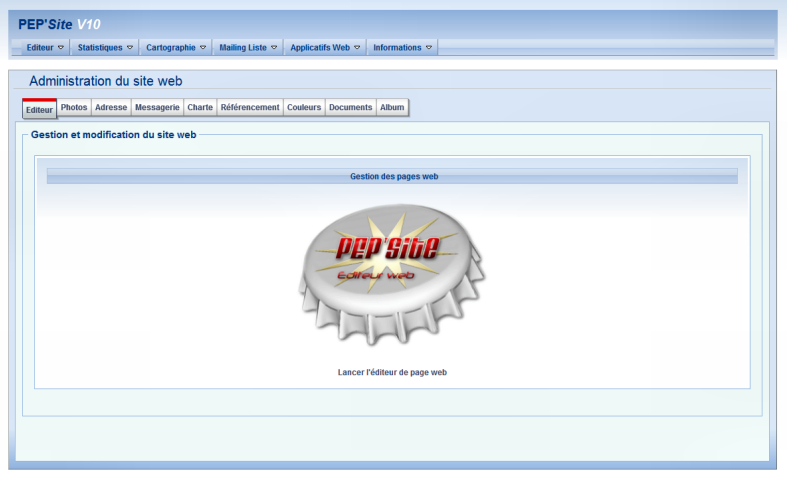Click 'Administration du site web' heading
The height and width of the screenshot is (479, 787).
105,81
